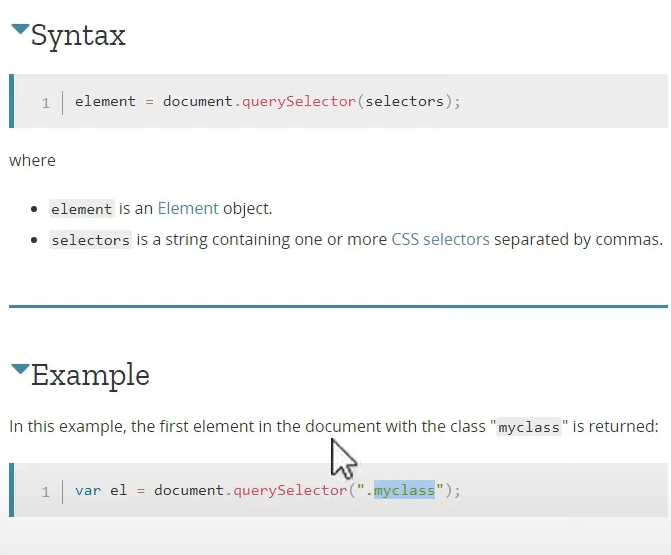Image resolution: width=671 pixels, height=555 pixels.
Task: Click the 'myclass' inline code in paragraph
Action: point(529,427)
